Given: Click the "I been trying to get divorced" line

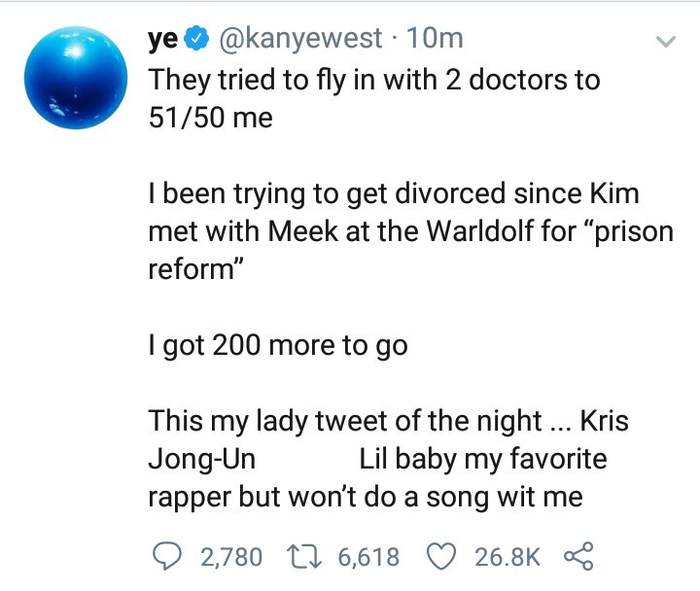Looking at the screenshot, I should [x=393, y=193].
